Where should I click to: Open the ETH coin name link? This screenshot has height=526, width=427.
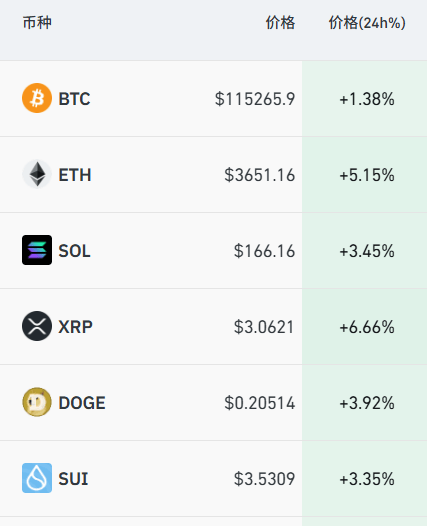click(75, 175)
